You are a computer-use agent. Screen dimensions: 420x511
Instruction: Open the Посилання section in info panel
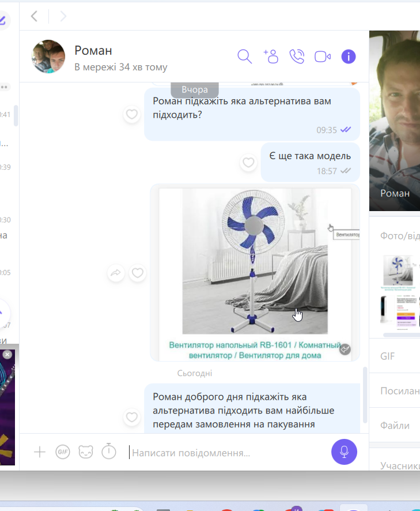(395, 390)
